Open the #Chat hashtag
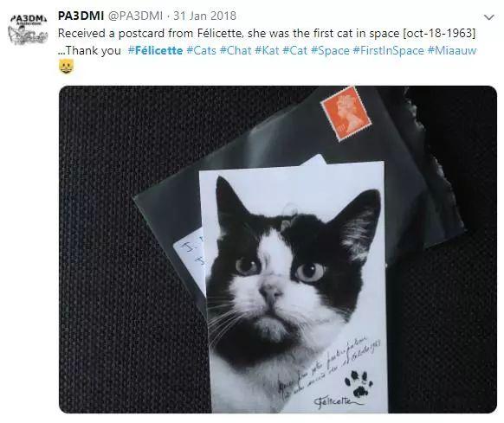This screenshot has height=423, width=504. coord(236,50)
